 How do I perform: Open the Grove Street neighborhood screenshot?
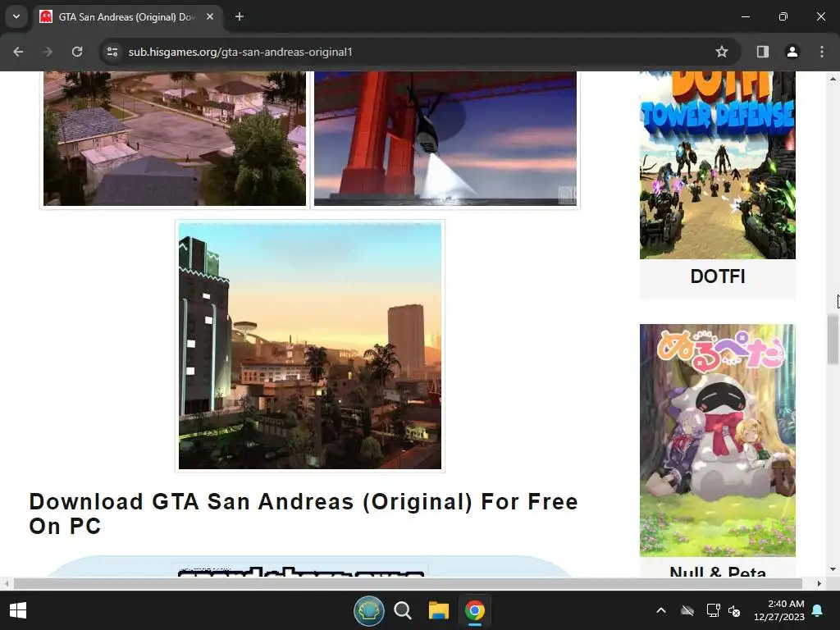point(175,138)
